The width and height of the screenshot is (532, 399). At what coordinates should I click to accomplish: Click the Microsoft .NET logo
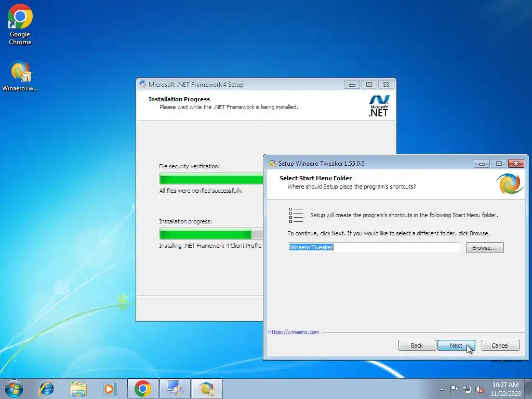coord(379,106)
